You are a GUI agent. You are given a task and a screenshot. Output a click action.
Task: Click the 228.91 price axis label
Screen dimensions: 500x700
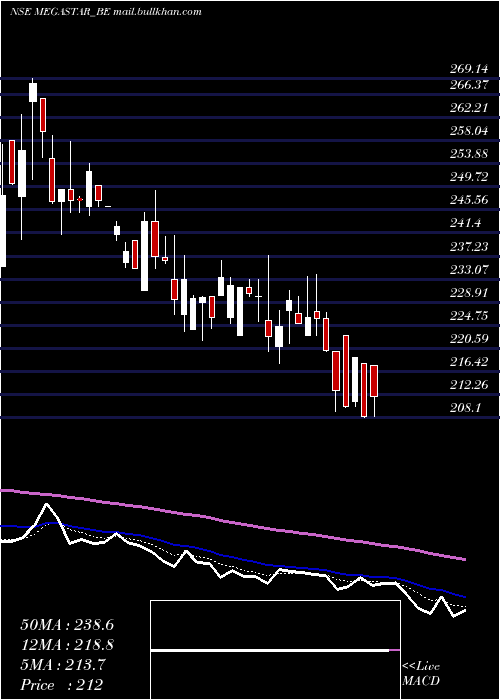click(469, 293)
